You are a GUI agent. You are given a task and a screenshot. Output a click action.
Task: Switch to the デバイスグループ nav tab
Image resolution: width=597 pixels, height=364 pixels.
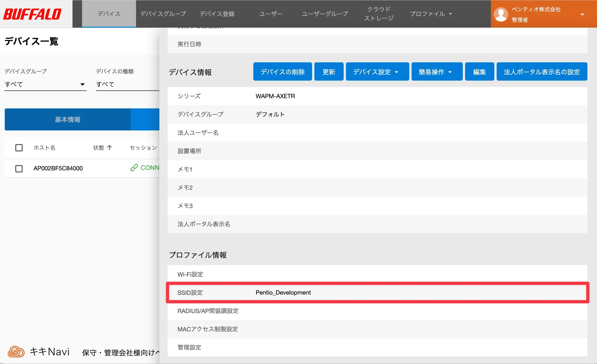click(x=163, y=14)
